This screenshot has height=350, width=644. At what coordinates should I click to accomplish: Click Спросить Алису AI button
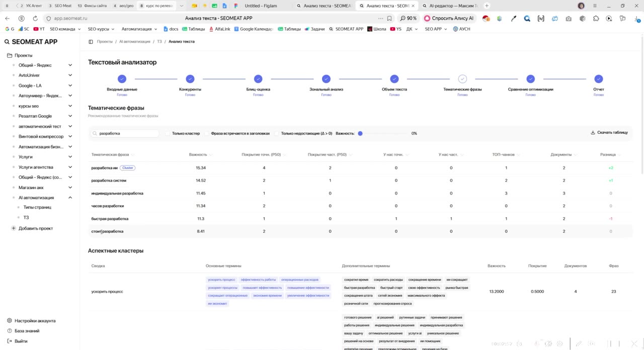point(449,18)
